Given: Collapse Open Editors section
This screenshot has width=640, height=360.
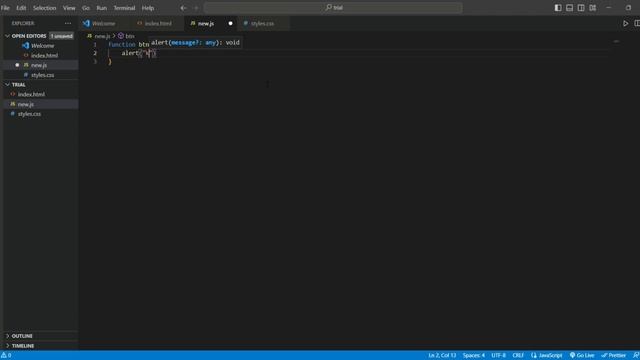Looking at the screenshot, I should [x=7, y=36].
